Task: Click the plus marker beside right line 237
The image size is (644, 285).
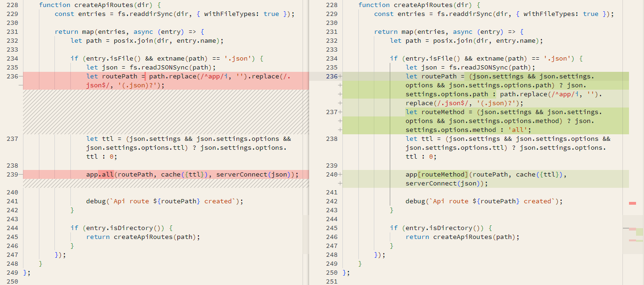Action: (x=340, y=112)
